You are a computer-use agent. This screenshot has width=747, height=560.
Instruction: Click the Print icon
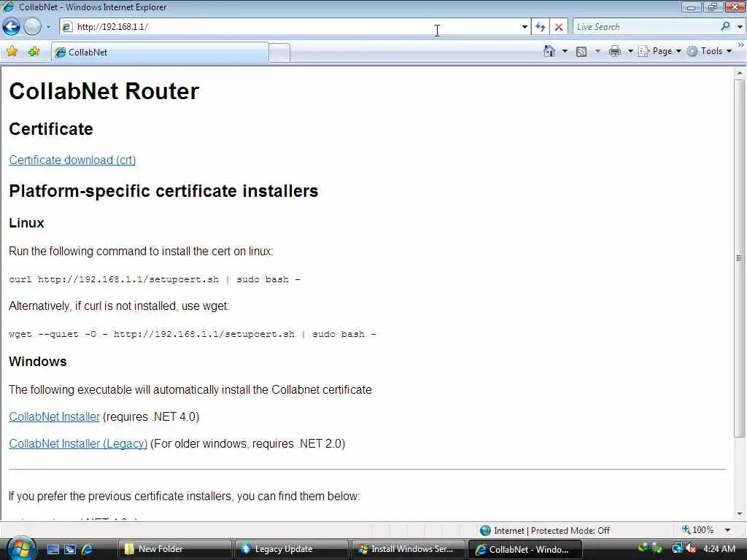pyautogui.click(x=614, y=51)
